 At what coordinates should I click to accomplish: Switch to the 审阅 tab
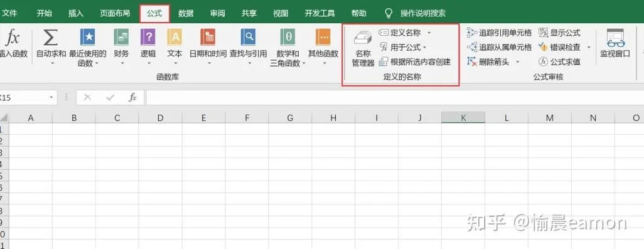pos(218,13)
